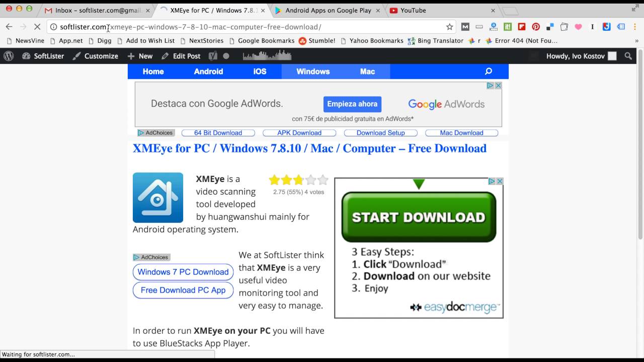
Task: Switch to Android Apps on Google Play tab
Action: [x=329, y=10]
